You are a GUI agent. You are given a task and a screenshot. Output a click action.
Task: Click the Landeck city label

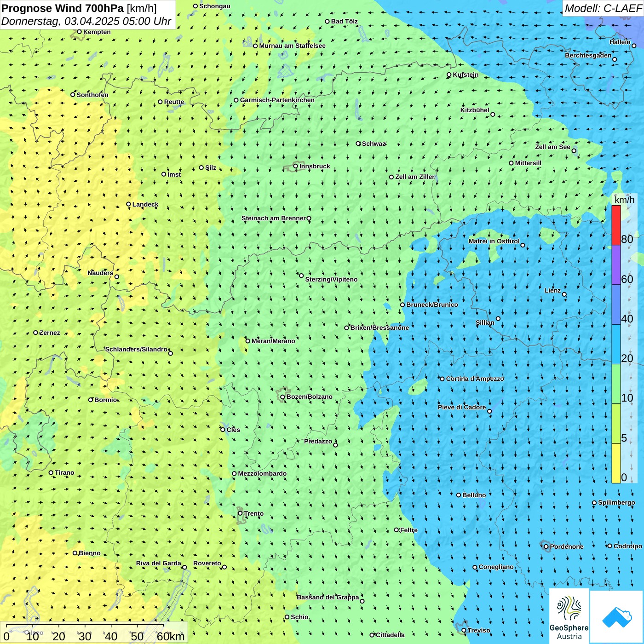coord(145,204)
